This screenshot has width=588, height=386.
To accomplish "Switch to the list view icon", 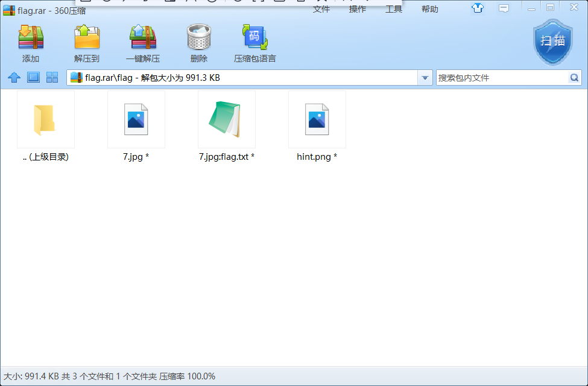I will point(33,77).
